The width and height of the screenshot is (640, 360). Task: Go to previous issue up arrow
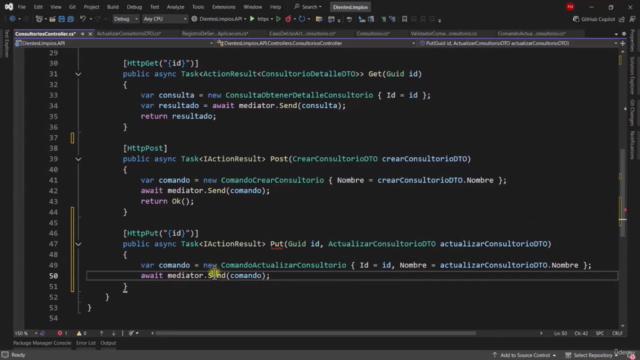point(102,333)
